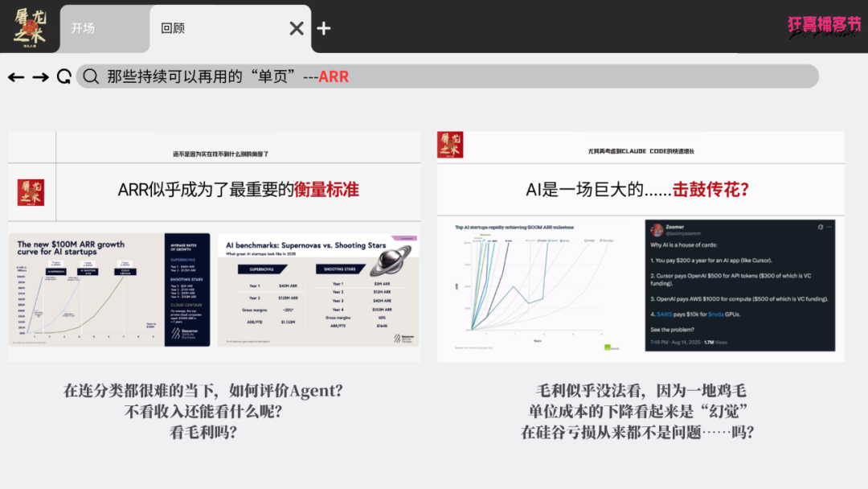Click the heading AI是一场巨大的……击鼓传花?
This screenshot has width=868, height=489.
[637, 190]
